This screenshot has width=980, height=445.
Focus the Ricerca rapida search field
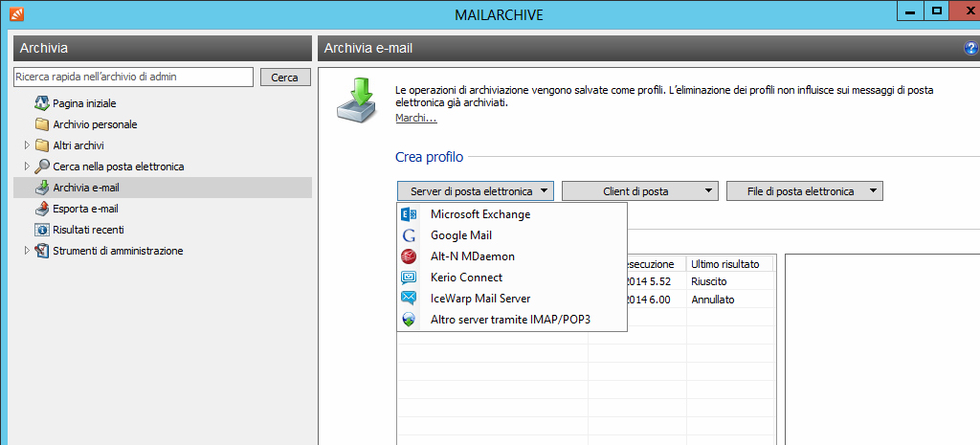click(133, 77)
